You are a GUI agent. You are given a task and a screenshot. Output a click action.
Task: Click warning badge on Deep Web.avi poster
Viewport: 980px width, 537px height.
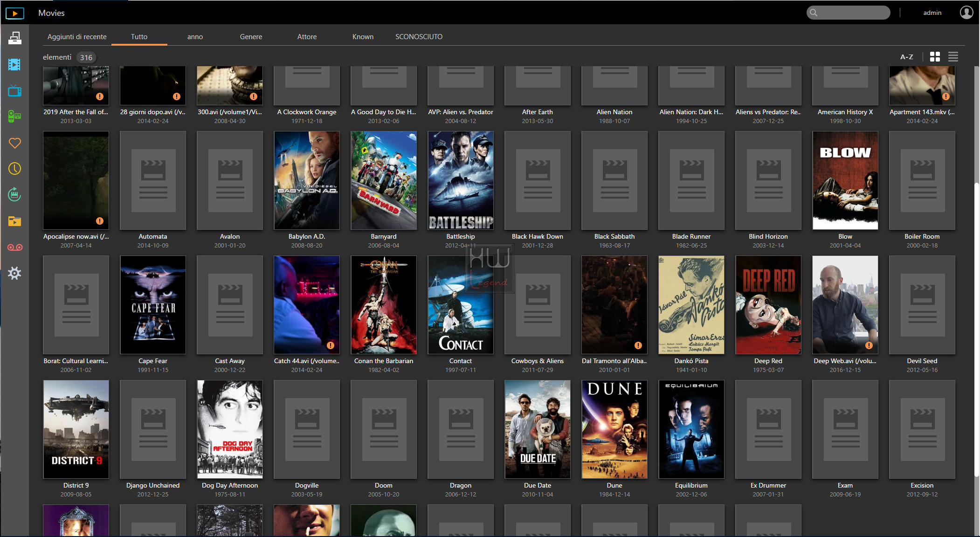pos(869,345)
